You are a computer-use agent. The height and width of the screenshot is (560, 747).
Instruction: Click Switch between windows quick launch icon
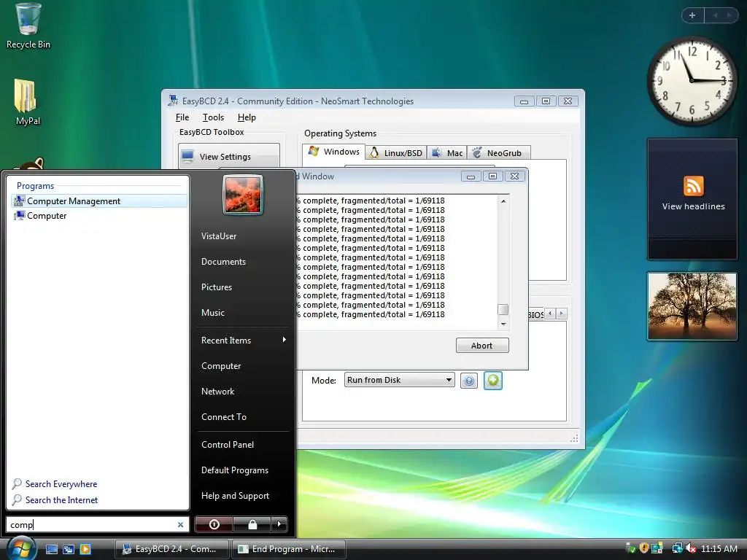coord(69,549)
